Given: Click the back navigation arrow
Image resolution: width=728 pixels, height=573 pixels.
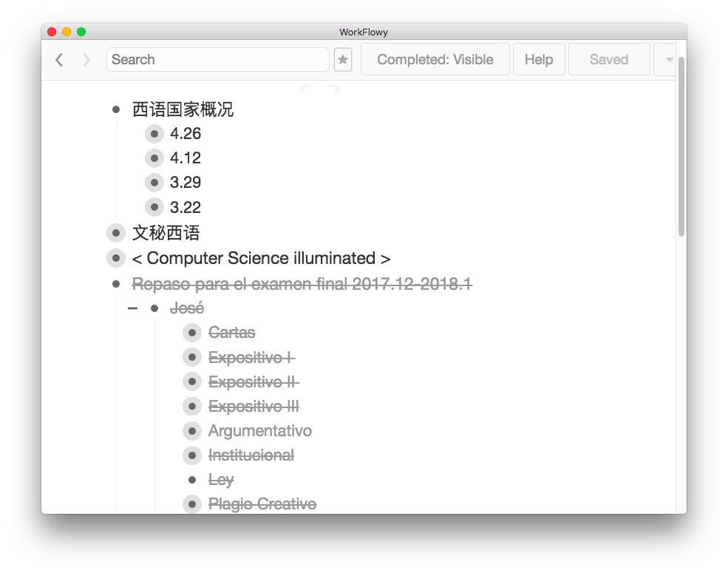Looking at the screenshot, I should pos(60,60).
